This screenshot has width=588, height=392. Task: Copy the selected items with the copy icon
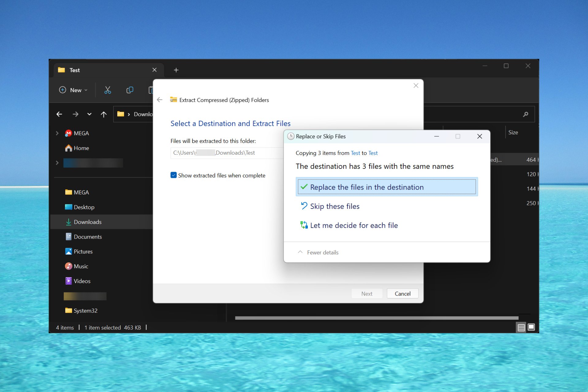coord(130,90)
